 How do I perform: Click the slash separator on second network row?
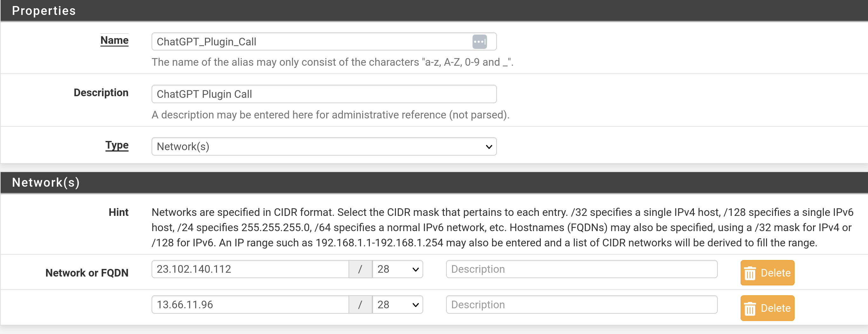pyautogui.click(x=360, y=304)
